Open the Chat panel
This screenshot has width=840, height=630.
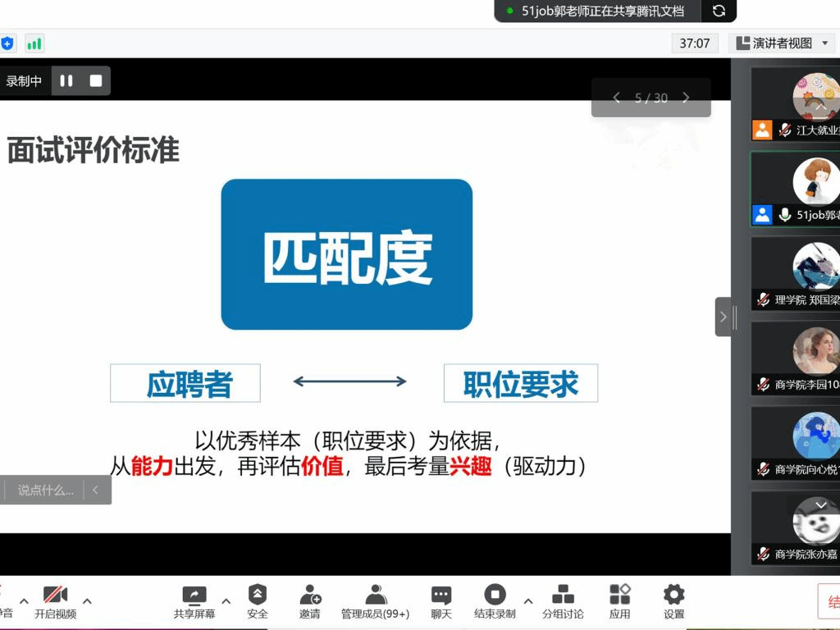tap(441, 595)
